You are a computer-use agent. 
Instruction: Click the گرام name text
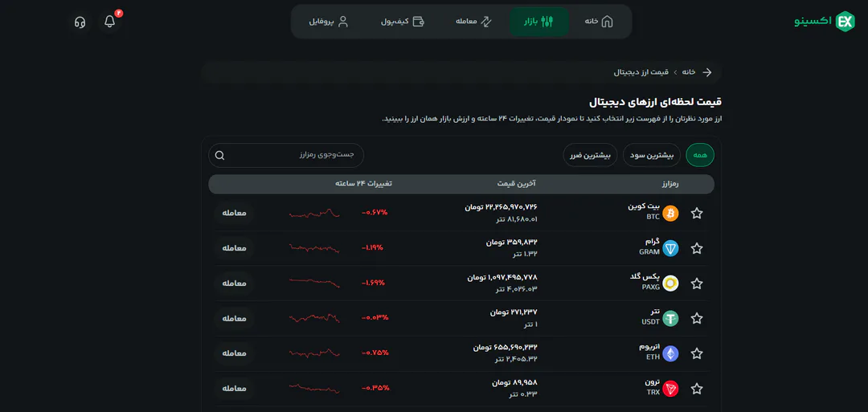click(652, 242)
